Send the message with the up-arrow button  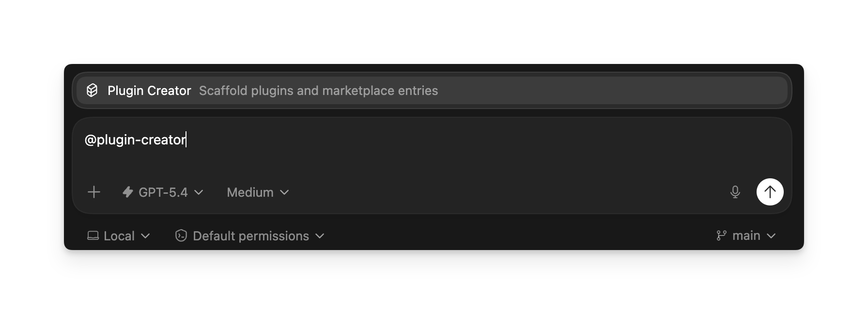[x=770, y=192]
